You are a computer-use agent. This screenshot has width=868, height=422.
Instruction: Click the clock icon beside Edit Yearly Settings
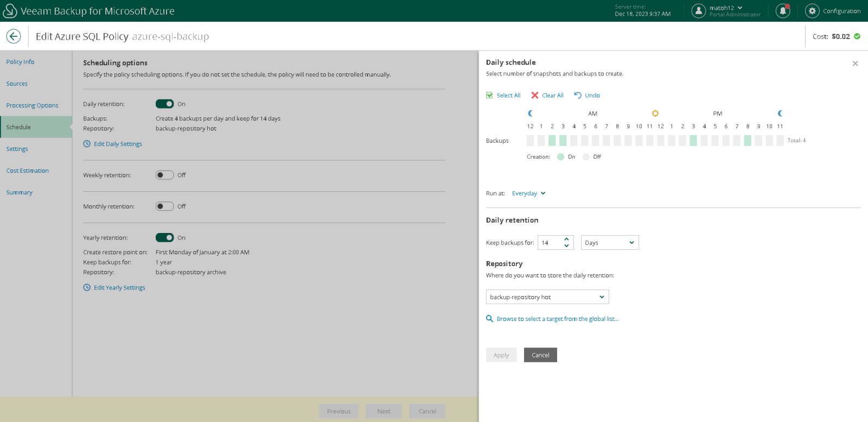tap(87, 287)
